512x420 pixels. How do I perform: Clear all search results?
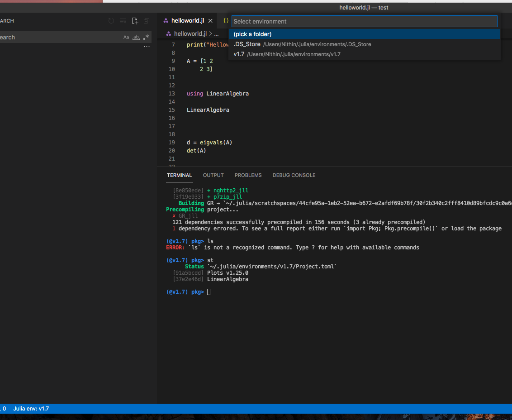pyautogui.click(x=123, y=20)
